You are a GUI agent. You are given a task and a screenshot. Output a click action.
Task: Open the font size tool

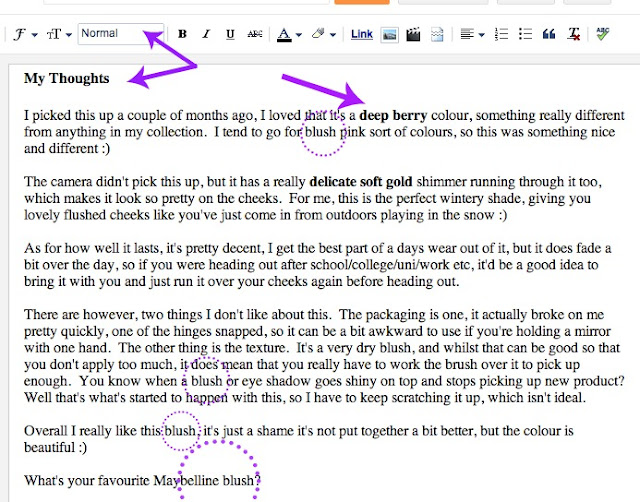click(53, 34)
